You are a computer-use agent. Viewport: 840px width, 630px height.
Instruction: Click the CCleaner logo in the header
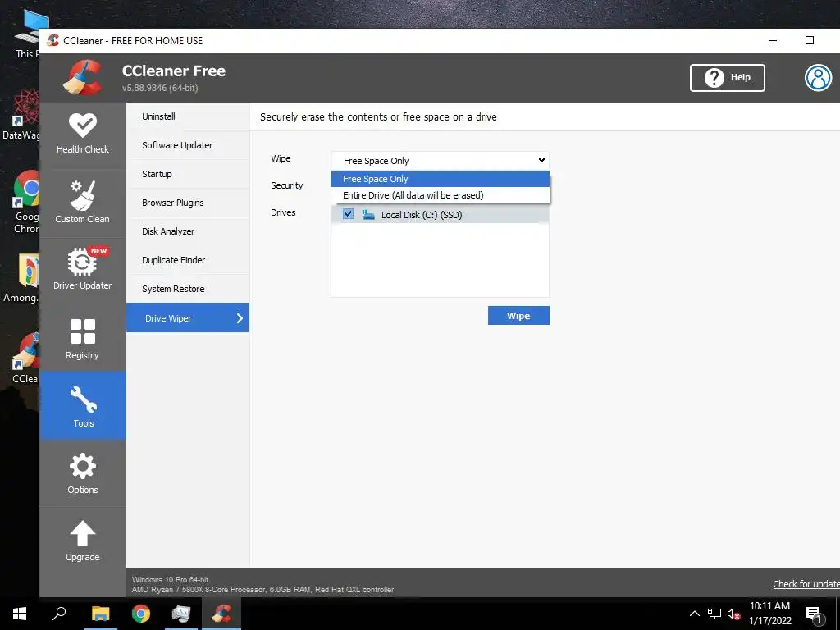coord(83,77)
